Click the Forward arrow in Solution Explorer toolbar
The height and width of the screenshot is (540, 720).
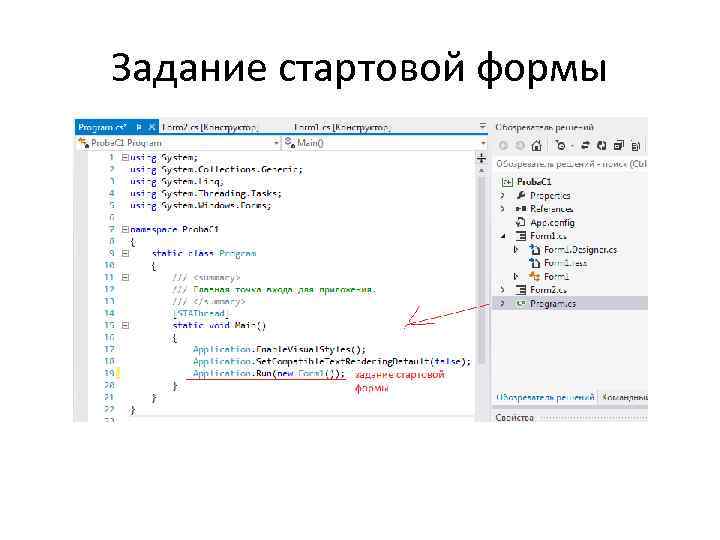point(520,146)
